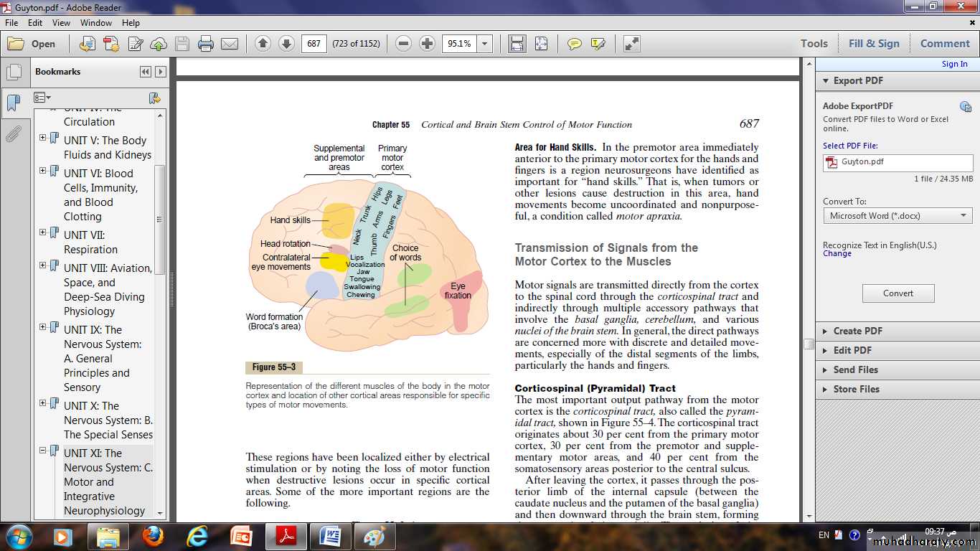Open the View menu

pyautogui.click(x=61, y=23)
